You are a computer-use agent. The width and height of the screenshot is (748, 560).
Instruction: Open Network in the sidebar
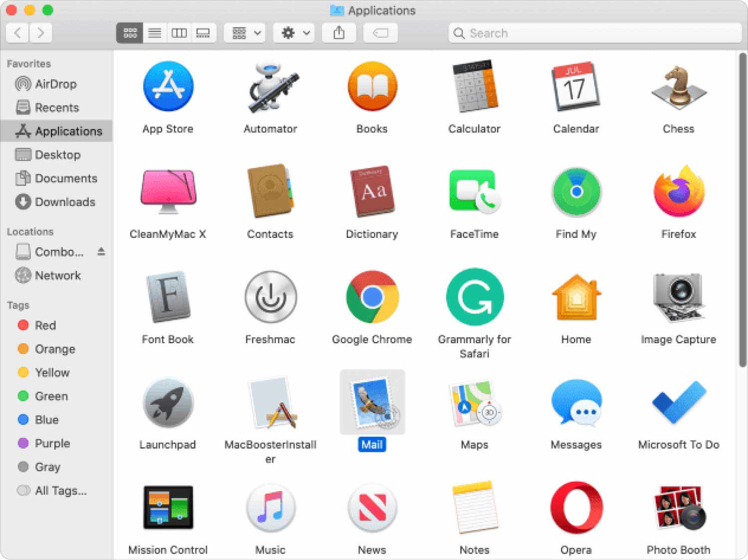(56, 275)
